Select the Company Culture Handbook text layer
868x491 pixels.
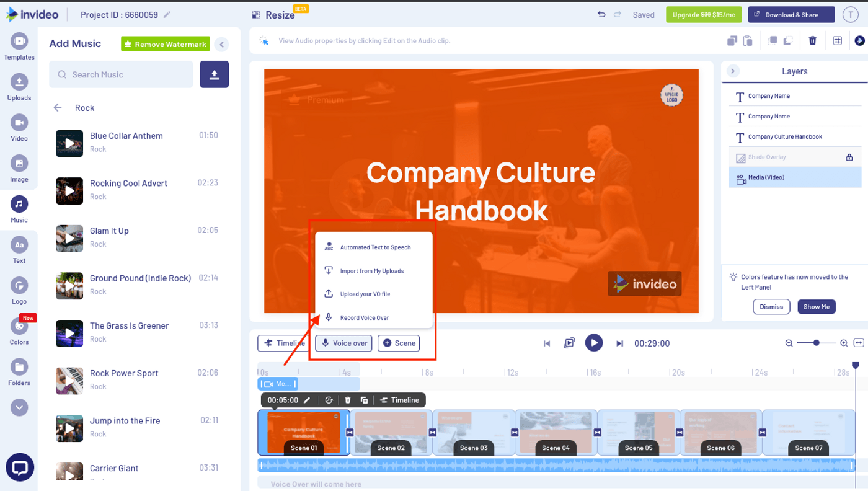[x=795, y=136]
